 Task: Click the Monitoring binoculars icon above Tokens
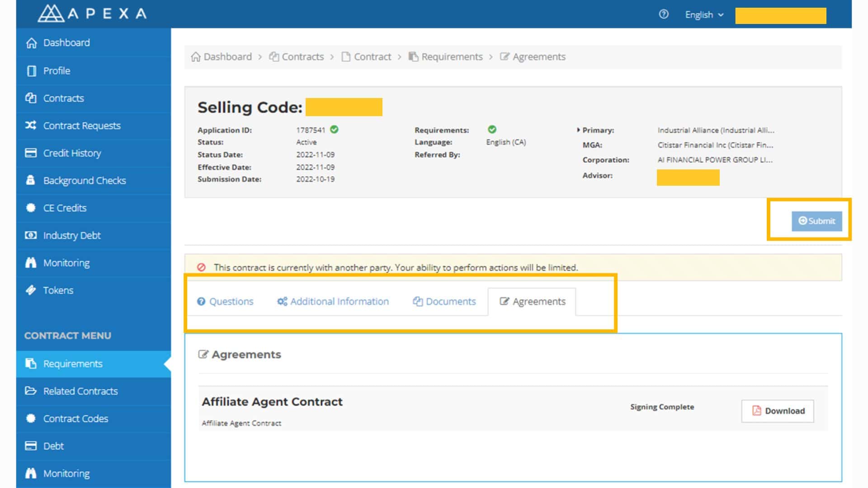(x=31, y=263)
